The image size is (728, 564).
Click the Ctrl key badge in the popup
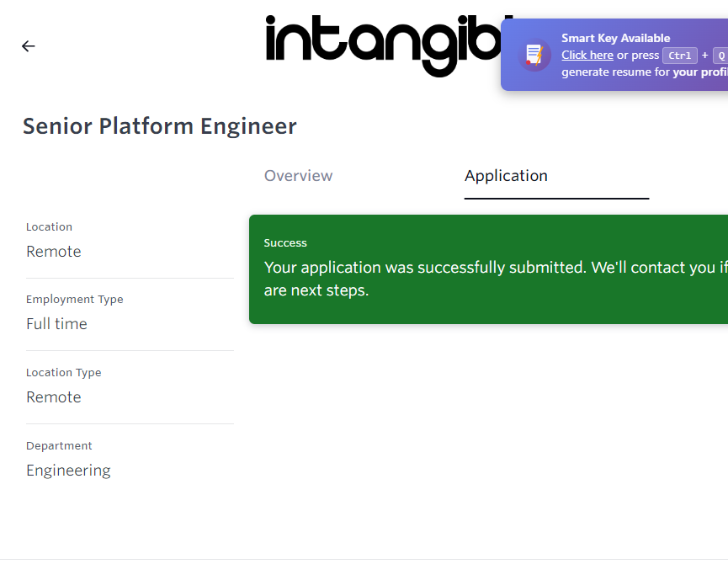click(679, 56)
